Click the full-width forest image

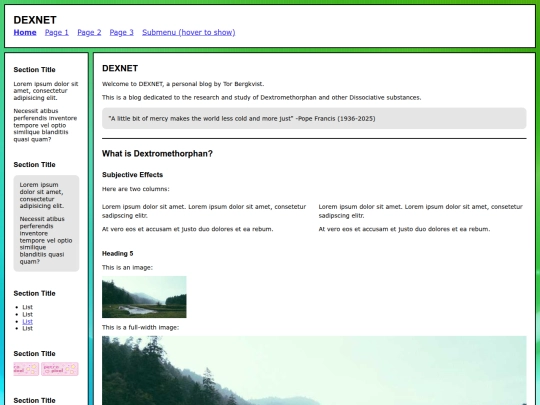(x=314, y=371)
